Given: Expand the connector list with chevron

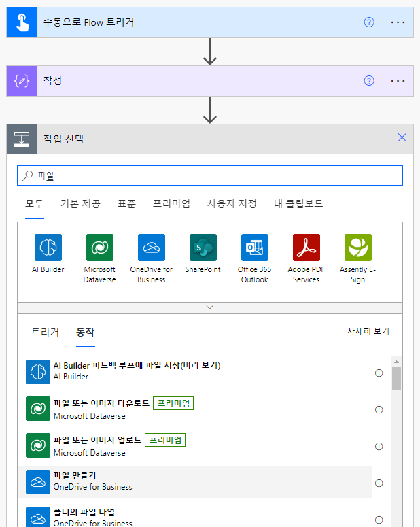Looking at the screenshot, I should [x=210, y=307].
